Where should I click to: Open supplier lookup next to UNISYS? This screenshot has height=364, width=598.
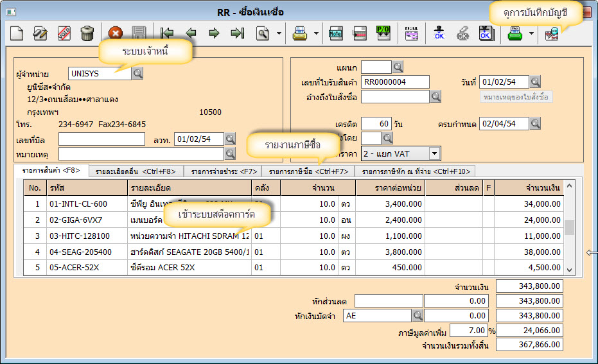137,74
